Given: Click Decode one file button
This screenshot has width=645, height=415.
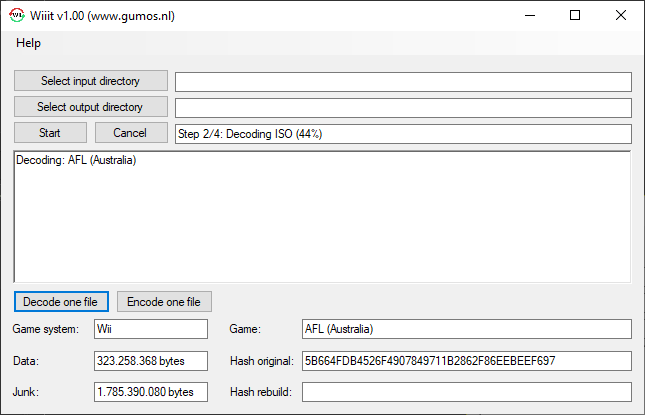Looking at the screenshot, I should point(61,301).
